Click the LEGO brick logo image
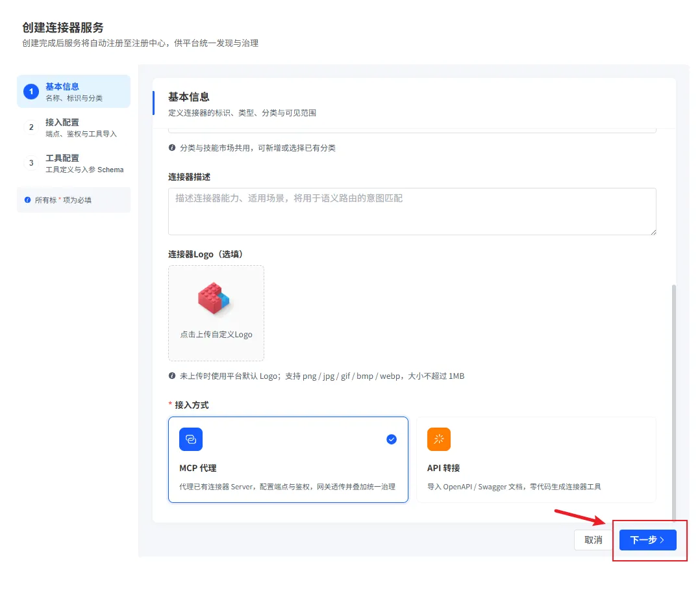The image size is (700, 592). (x=214, y=298)
